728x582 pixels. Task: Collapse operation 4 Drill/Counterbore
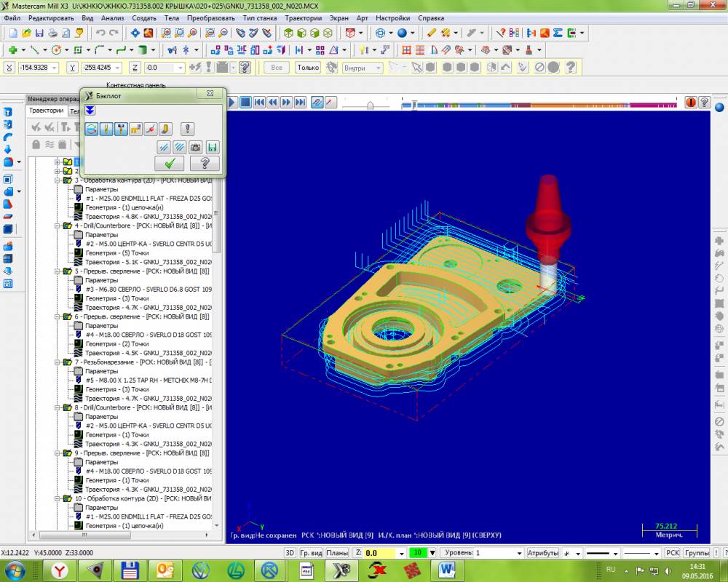(57, 226)
